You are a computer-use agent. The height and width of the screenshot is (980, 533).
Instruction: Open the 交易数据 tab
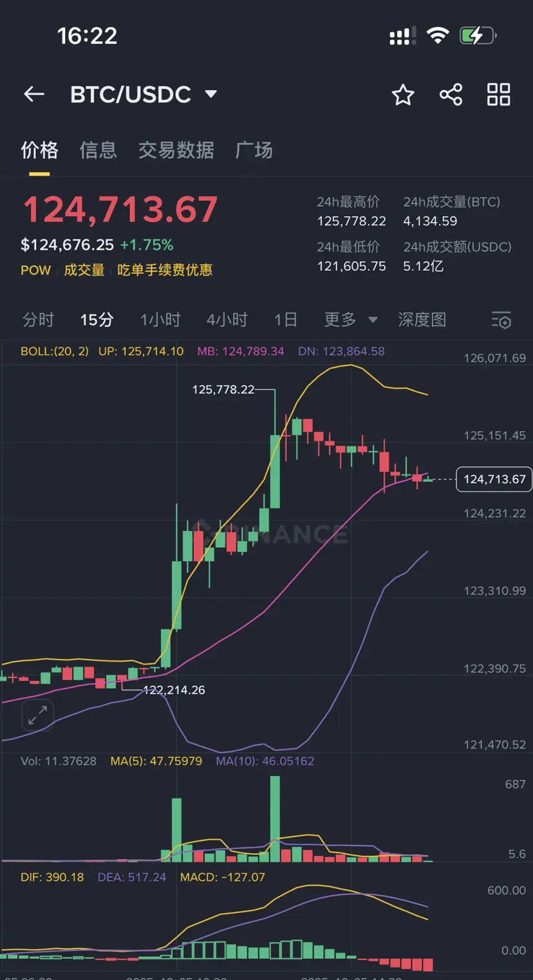[176, 151]
